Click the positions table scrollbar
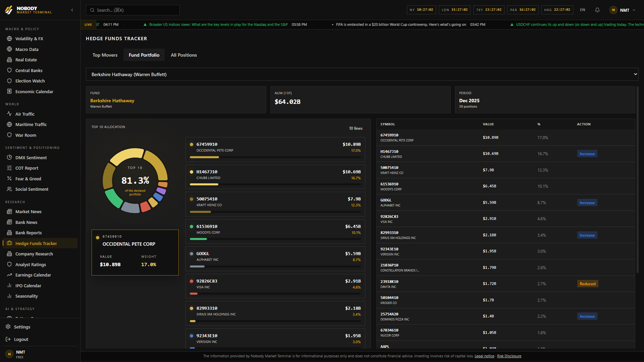Image resolution: width=644 pixels, height=362 pixels. point(638,179)
